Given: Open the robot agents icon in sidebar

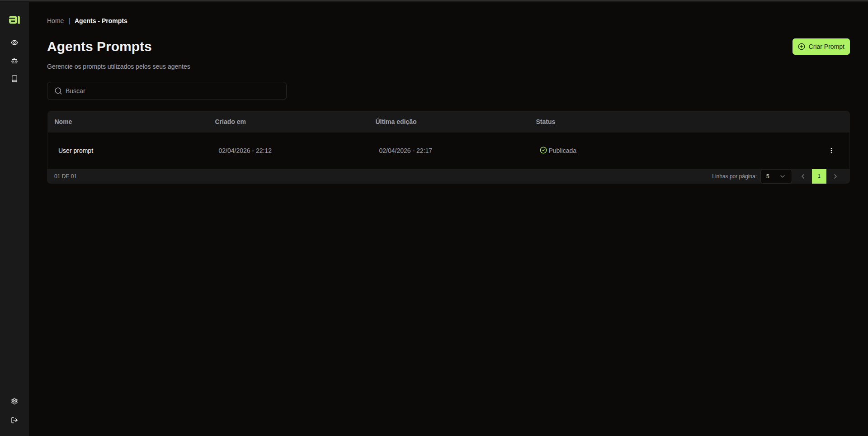Looking at the screenshot, I should 14,61.
